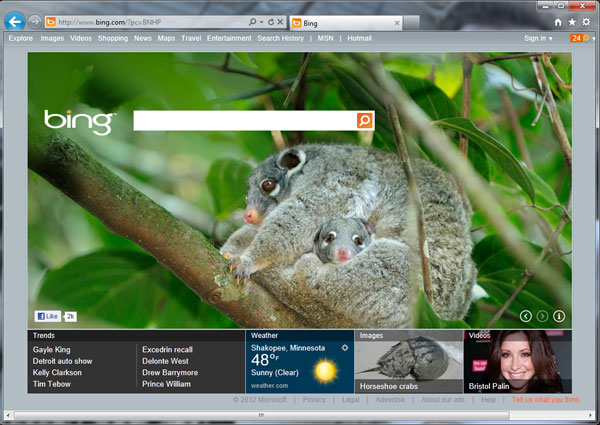Open the Videos menu item

[x=81, y=38]
